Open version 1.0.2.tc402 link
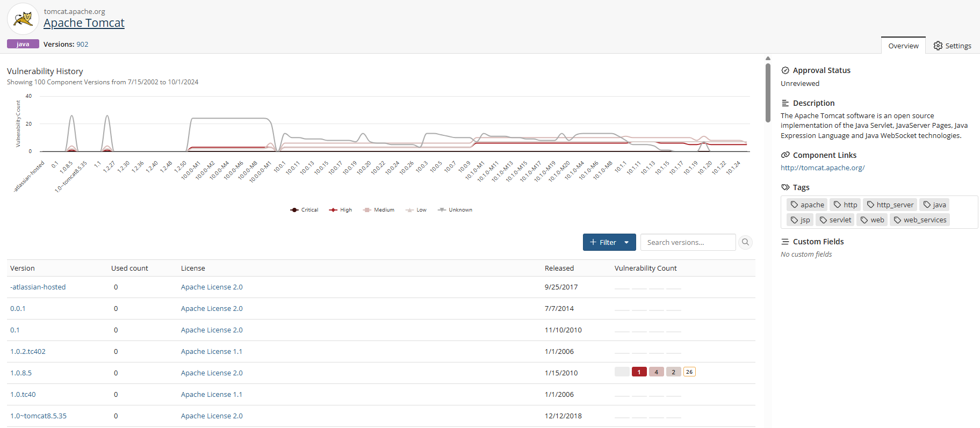 (x=28, y=351)
